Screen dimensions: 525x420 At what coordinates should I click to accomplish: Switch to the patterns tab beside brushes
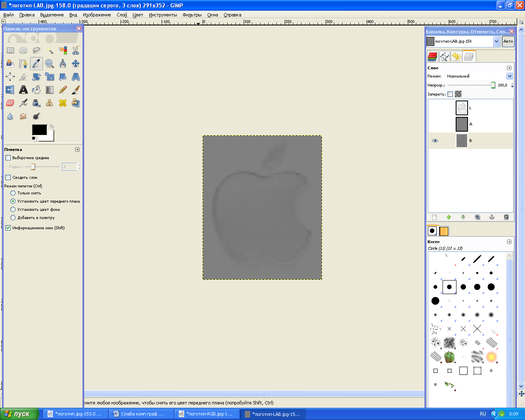[444, 231]
